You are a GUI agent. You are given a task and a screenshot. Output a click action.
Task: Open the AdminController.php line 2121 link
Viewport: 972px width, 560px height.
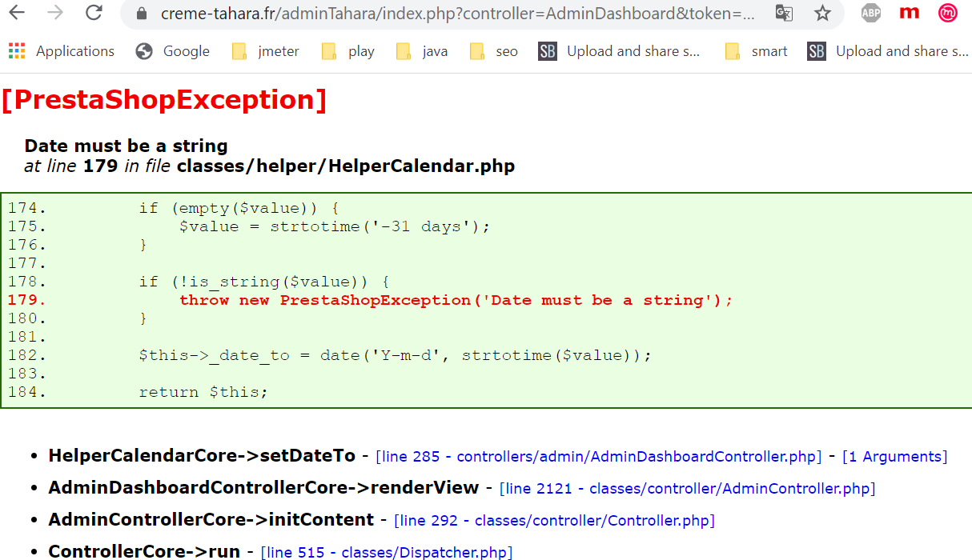(687, 489)
